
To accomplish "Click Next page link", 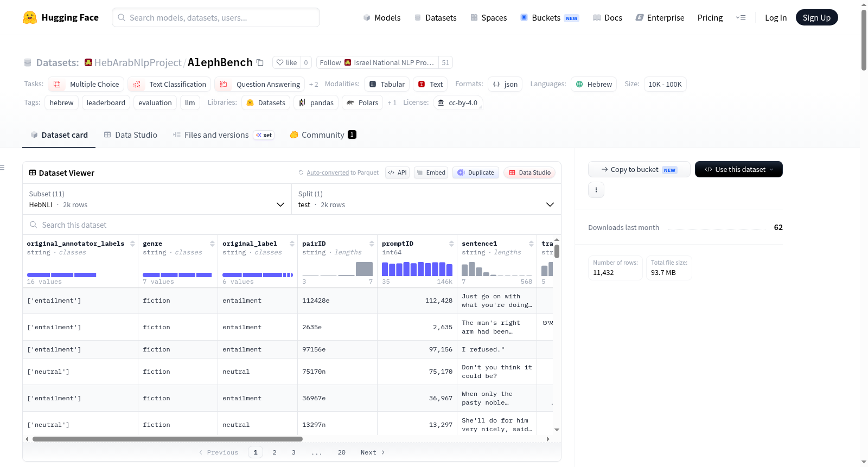I will [373, 452].
